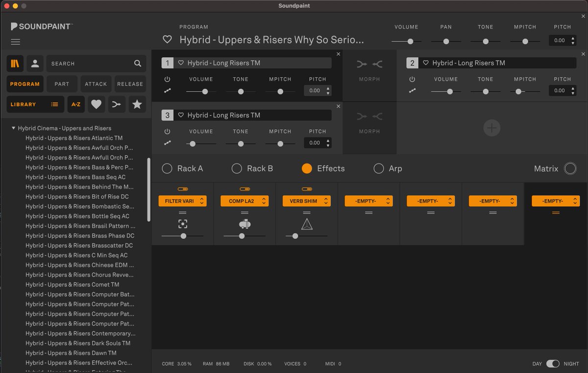
Task: Open FILTER VARI effect icon
Action: point(183,224)
